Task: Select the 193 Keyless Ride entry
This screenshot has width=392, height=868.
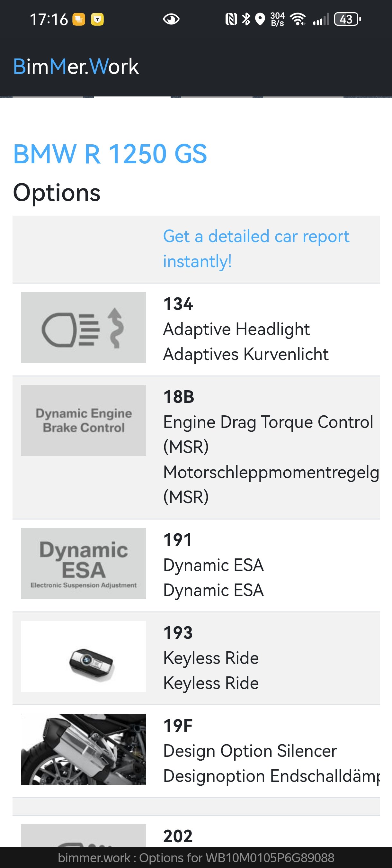Action: 211,658
